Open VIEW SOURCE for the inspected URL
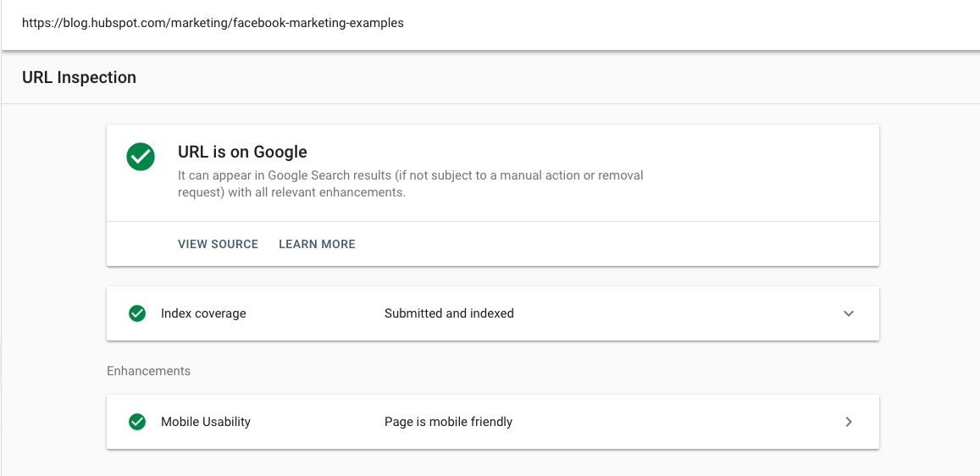 218,244
